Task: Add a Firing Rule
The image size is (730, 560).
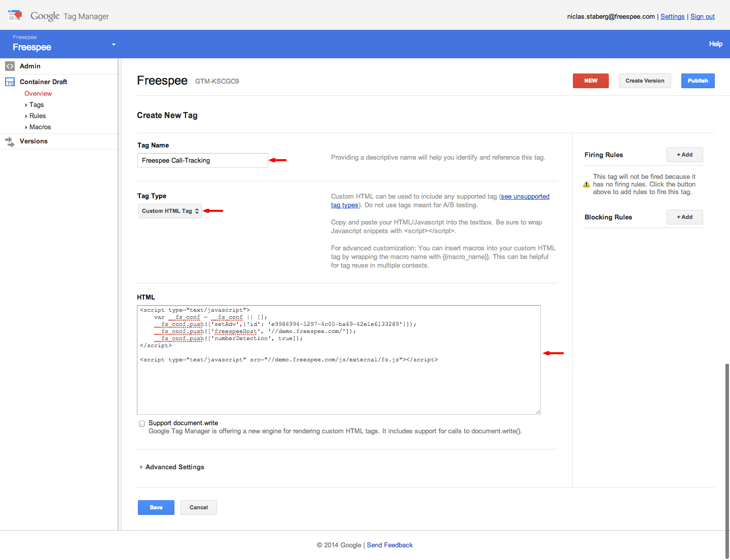Action: [684, 155]
